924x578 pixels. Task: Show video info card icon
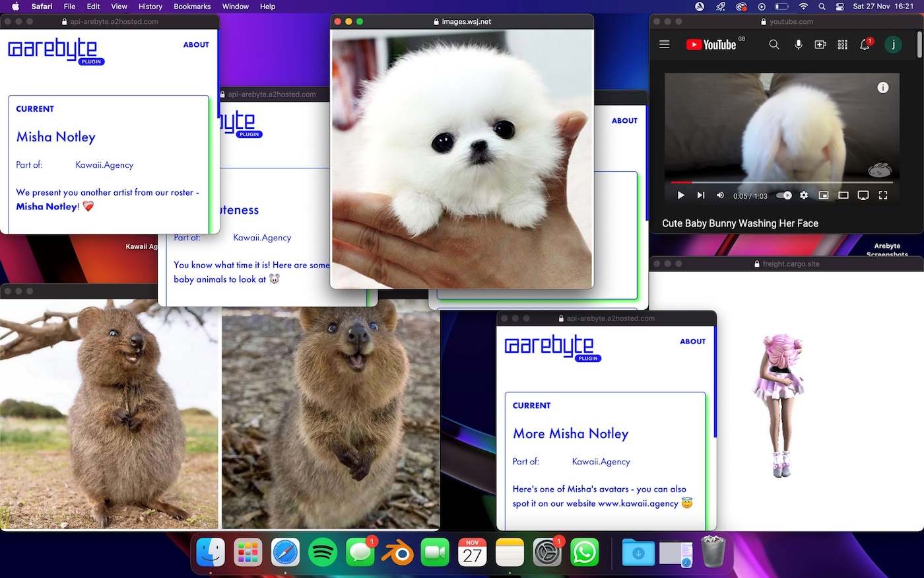[883, 87]
